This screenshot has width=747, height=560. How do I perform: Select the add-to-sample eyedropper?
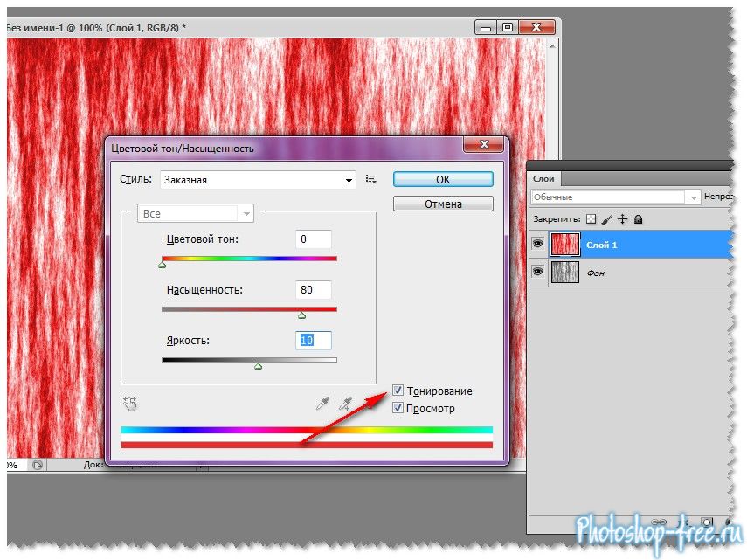tap(346, 403)
